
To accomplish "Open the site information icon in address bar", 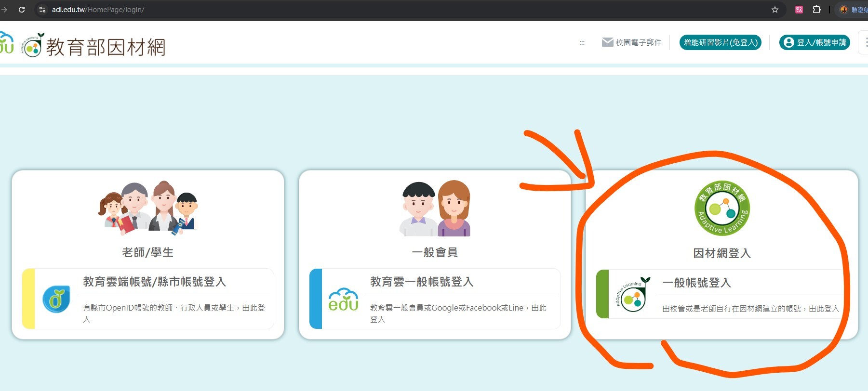I will pyautogui.click(x=42, y=9).
